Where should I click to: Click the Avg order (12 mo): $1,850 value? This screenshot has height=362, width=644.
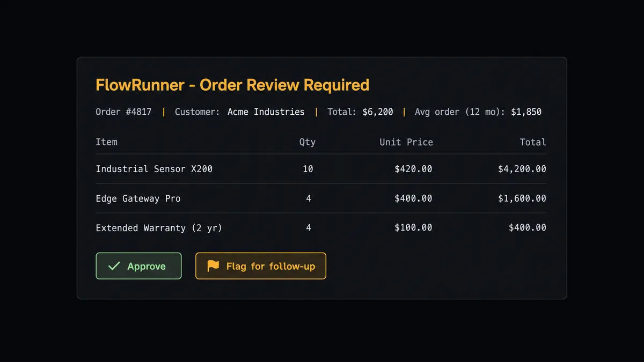tap(526, 112)
